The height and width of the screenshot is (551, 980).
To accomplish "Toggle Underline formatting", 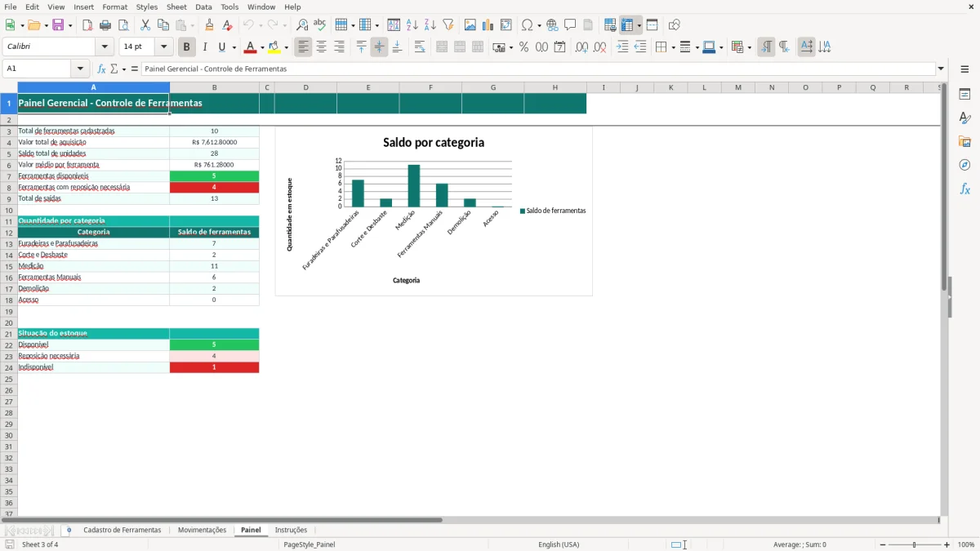I will coord(221,47).
